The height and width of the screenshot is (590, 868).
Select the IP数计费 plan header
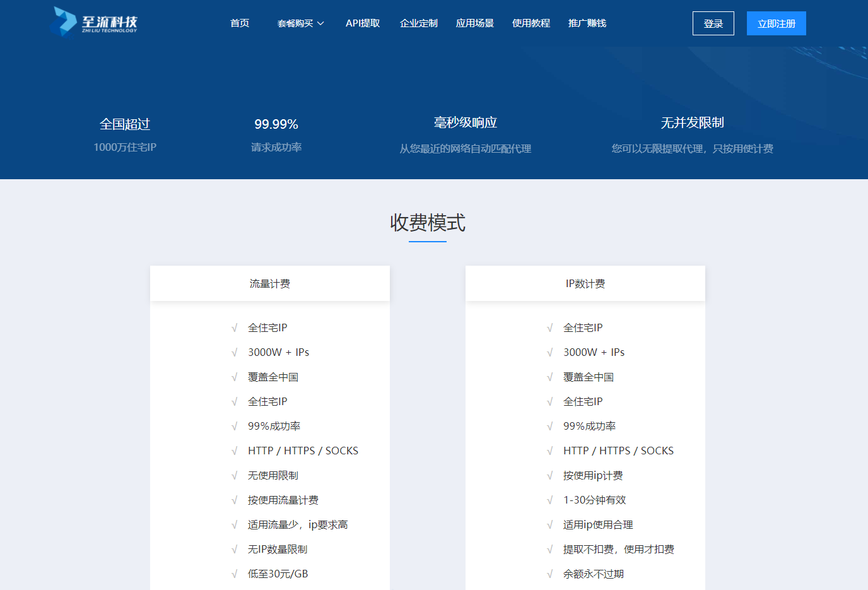tap(585, 284)
